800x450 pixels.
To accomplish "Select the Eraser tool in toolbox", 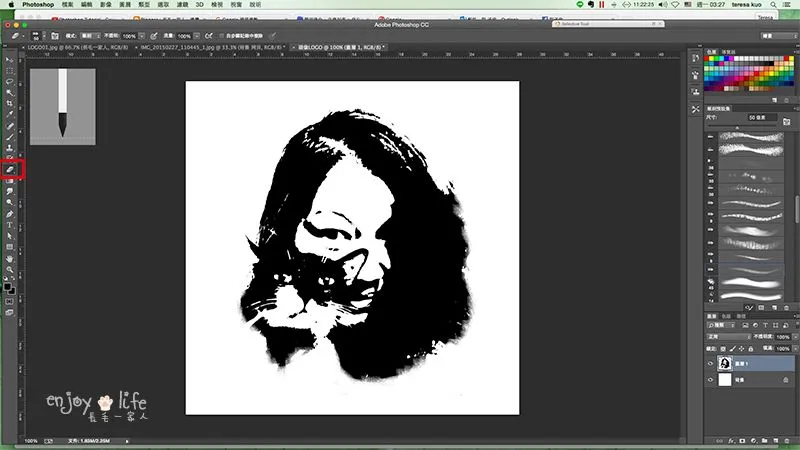I will (x=10, y=169).
